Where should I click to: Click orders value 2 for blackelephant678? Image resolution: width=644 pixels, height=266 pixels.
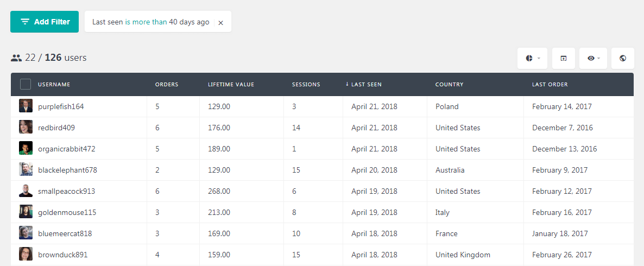(x=157, y=170)
